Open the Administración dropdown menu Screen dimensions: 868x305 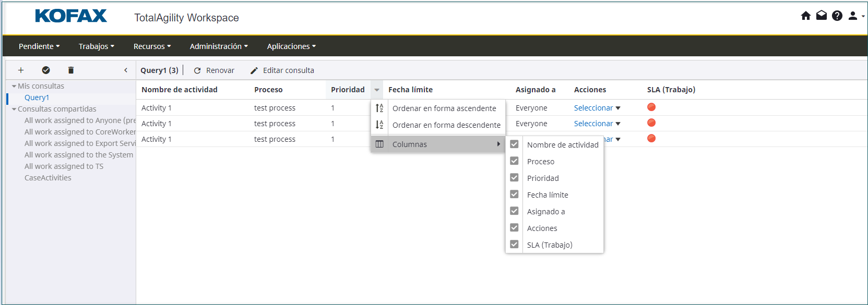click(219, 46)
